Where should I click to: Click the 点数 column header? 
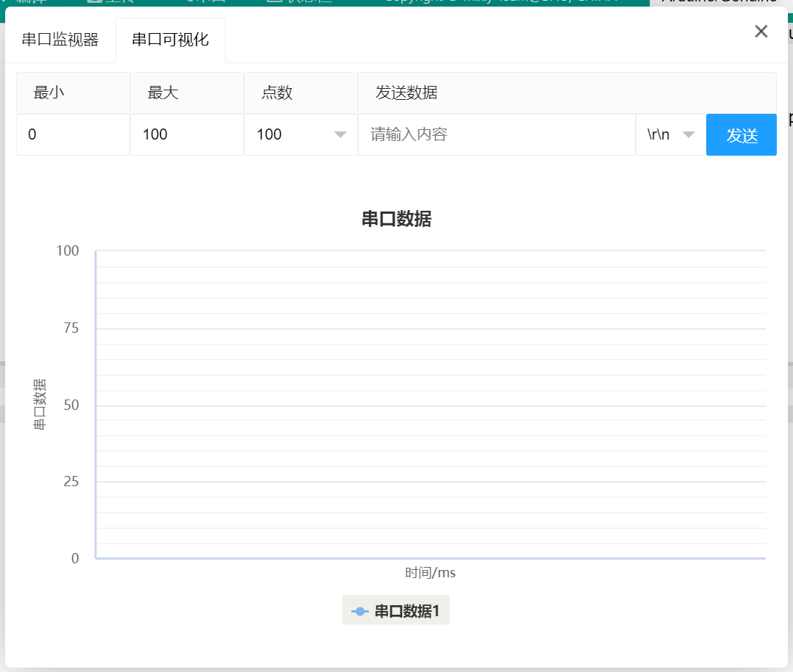pyautogui.click(x=277, y=93)
